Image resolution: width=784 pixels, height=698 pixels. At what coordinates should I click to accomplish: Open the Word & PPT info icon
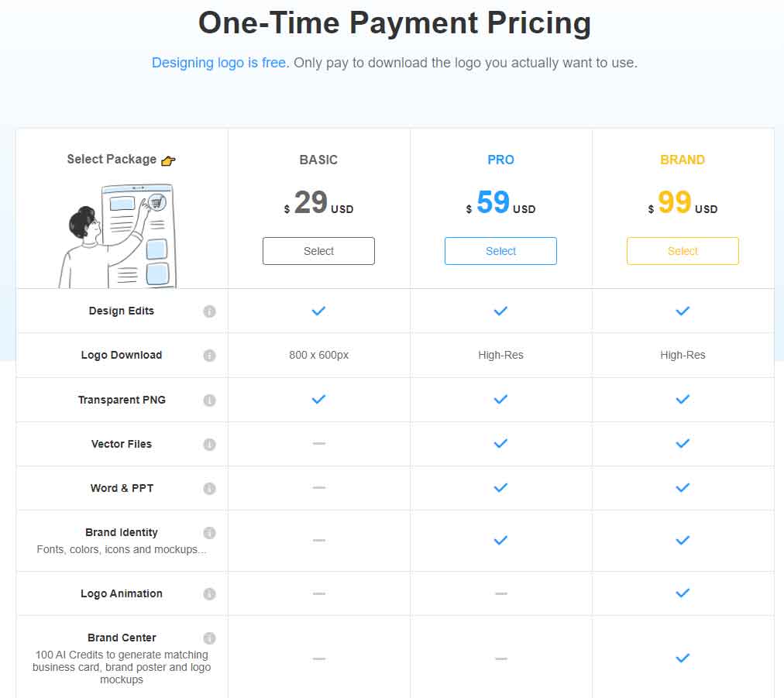click(209, 488)
